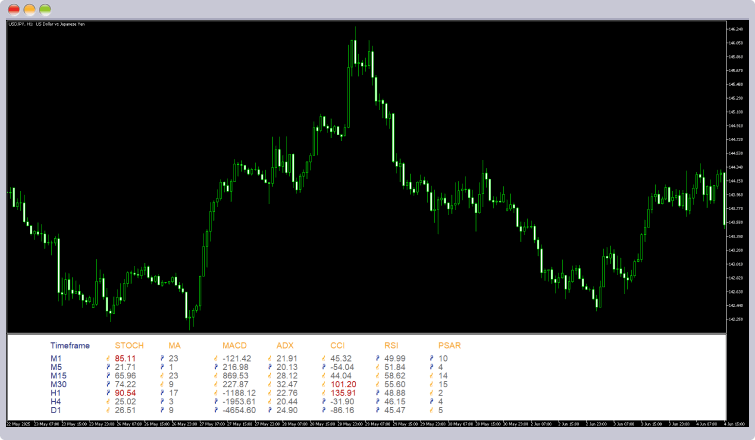The height and width of the screenshot is (440, 755).
Task: Click the USDJPY chart title text
Action: coord(47,24)
